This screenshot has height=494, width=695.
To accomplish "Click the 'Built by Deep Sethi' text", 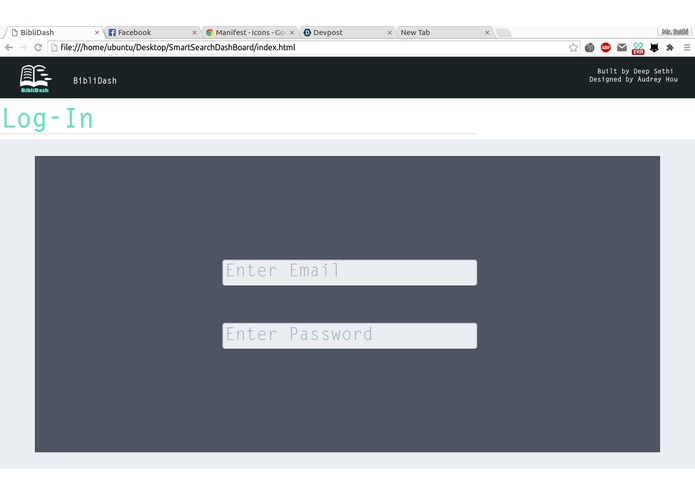I will coord(635,71).
